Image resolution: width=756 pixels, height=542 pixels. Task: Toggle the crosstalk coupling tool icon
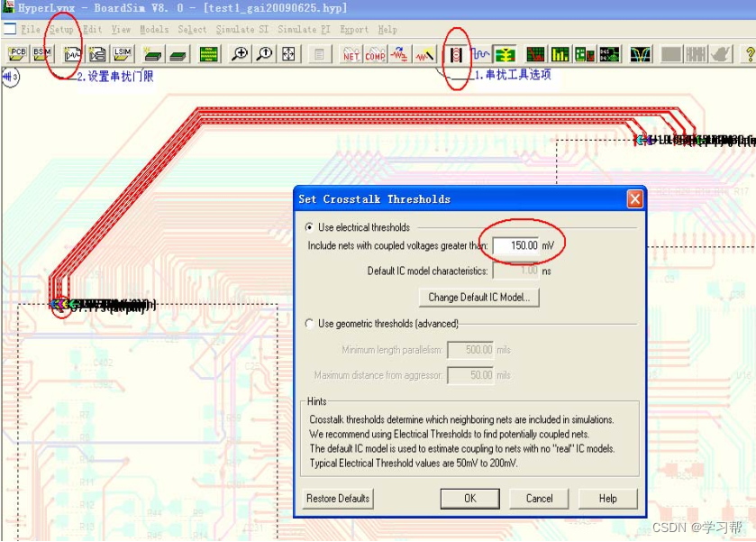(456, 54)
